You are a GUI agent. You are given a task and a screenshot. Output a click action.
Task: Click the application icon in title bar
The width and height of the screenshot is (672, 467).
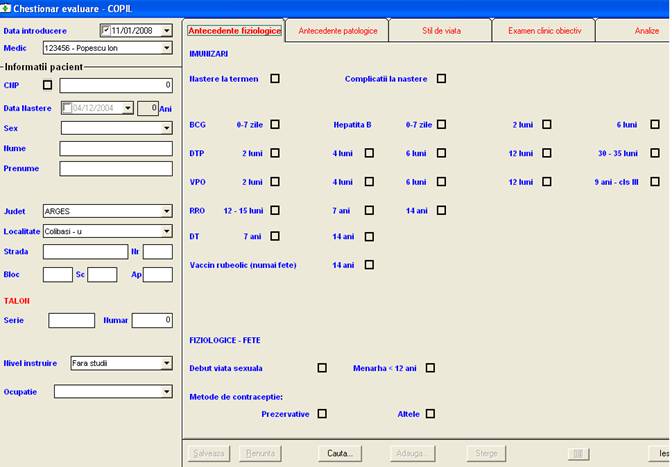coord(7,8)
